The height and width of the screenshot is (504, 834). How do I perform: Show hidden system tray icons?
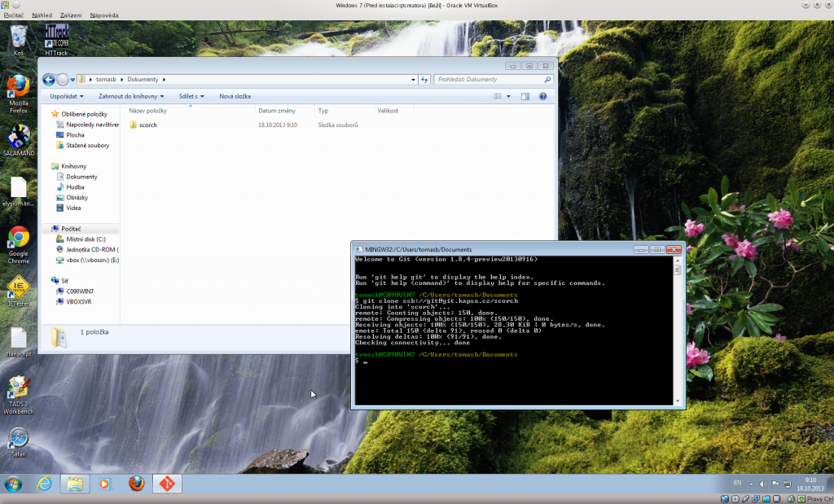point(751,484)
